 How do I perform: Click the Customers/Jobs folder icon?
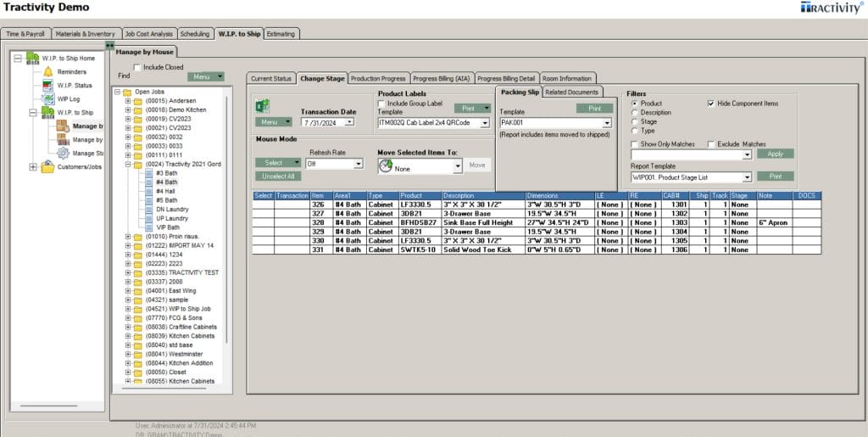(x=48, y=166)
